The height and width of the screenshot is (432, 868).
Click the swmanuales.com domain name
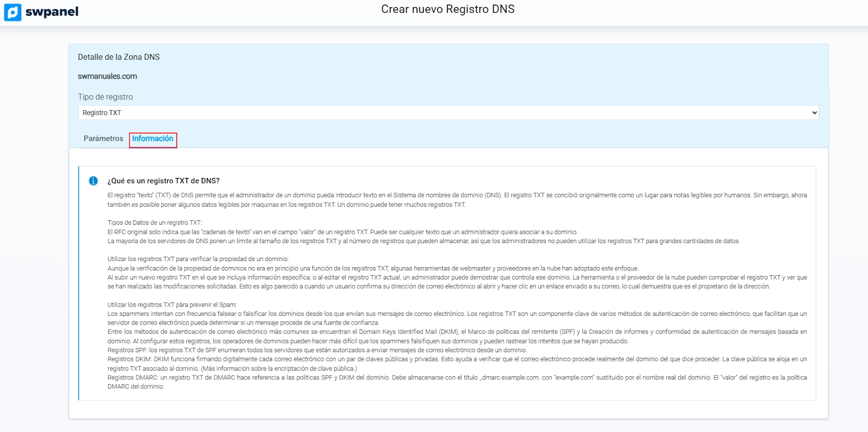(x=107, y=77)
